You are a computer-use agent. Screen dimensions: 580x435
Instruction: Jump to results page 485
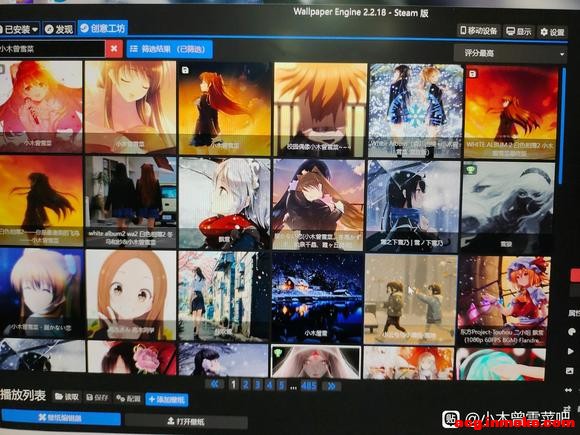click(308, 386)
